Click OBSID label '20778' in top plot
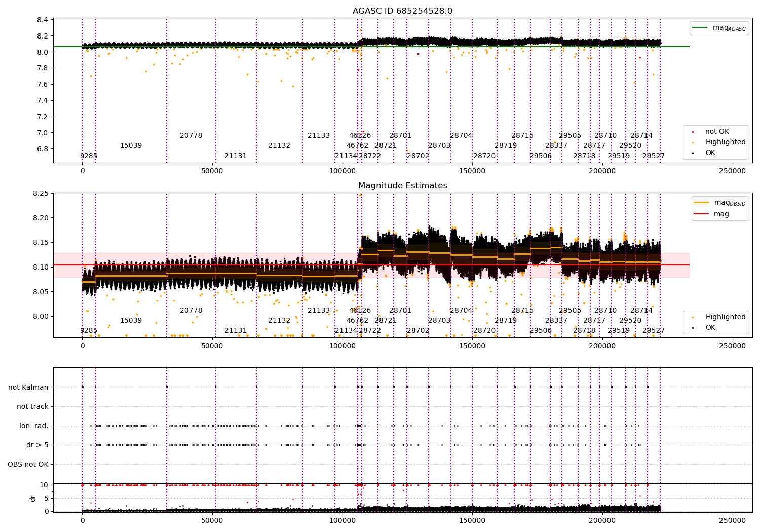Screen dimensions: 760x532 [x=191, y=135]
